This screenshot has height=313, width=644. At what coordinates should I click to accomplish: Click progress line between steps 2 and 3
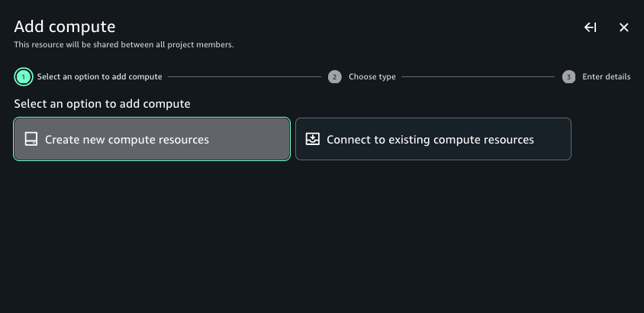point(478,77)
